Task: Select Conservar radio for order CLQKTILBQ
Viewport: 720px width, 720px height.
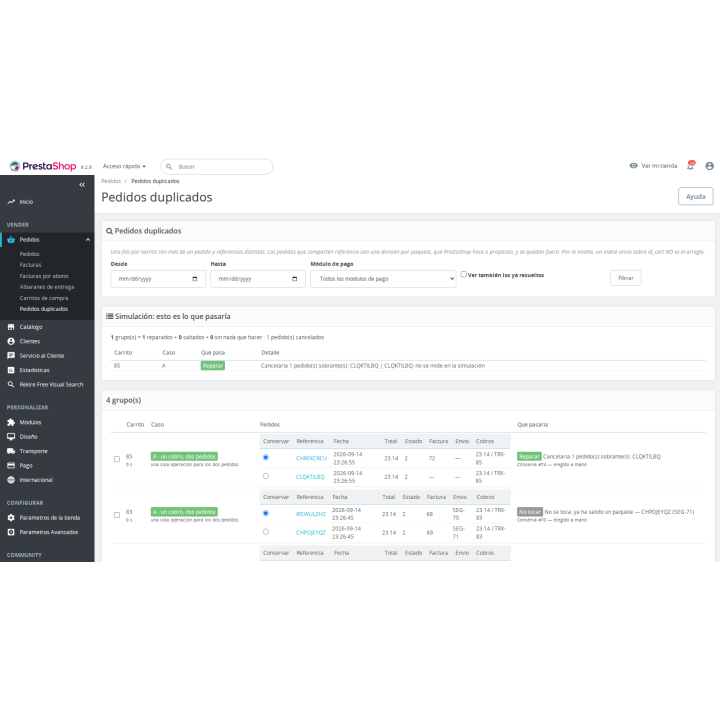Action: pos(266,476)
